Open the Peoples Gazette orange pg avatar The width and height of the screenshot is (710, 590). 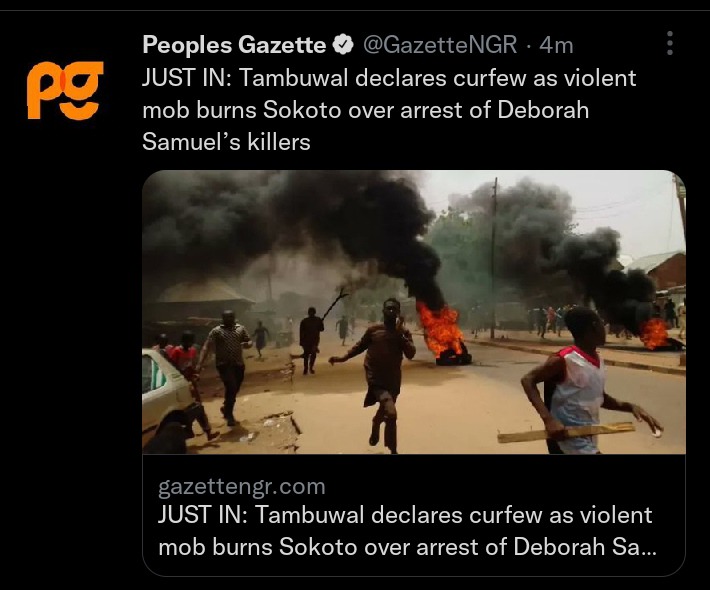[x=65, y=90]
